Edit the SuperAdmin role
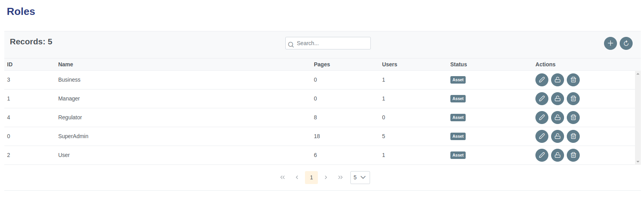The width and height of the screenshot is (644, 197). (542, 136)
